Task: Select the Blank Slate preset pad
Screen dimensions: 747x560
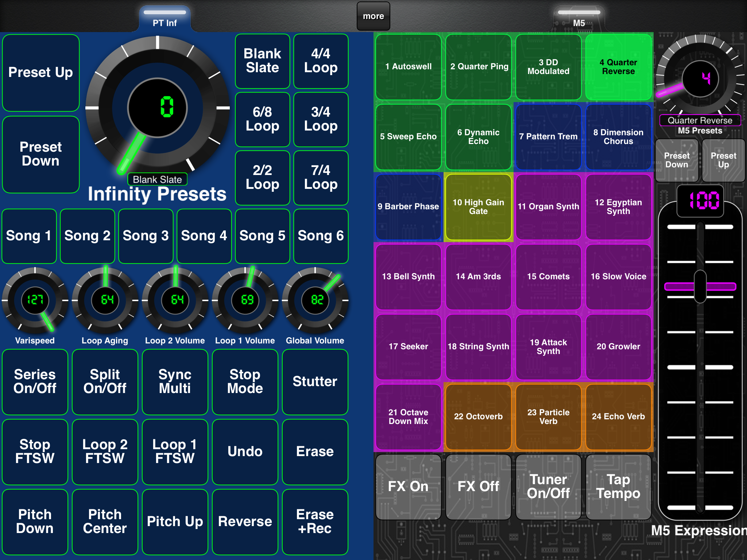Action: coord(263,61)
